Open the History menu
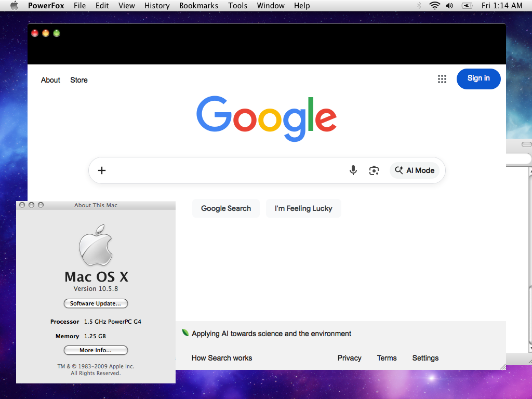 [157, 5]
